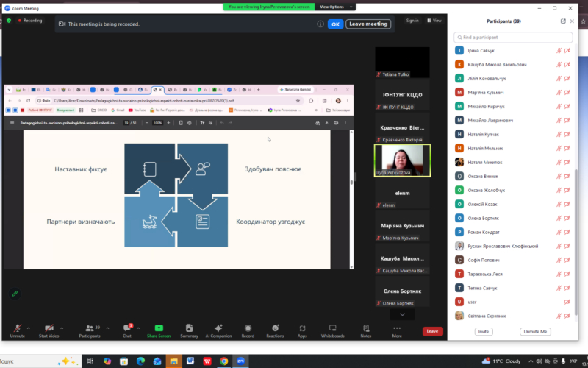The width and height of the screenshot is (588, 368).
Task: Open the More options menu
Action: point(397,330)
